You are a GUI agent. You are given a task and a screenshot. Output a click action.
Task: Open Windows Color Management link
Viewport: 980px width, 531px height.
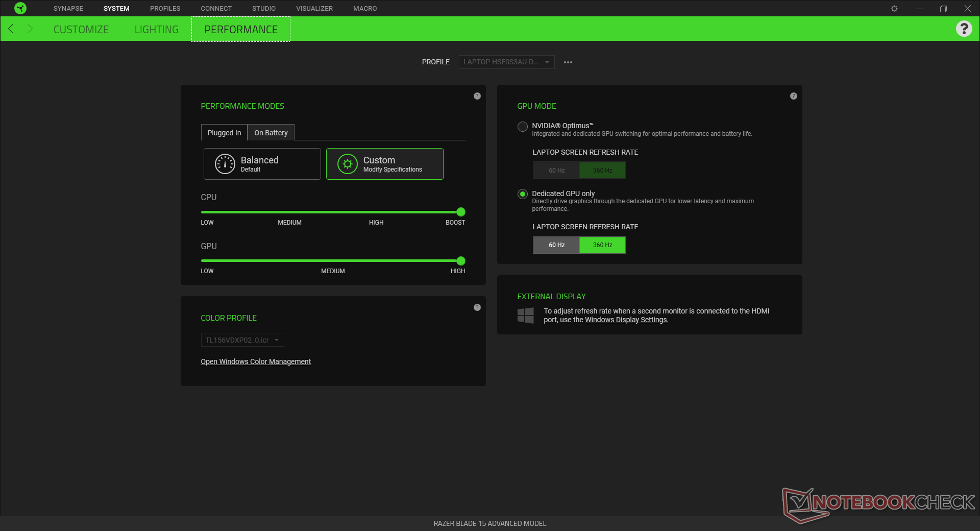[256, 361]
